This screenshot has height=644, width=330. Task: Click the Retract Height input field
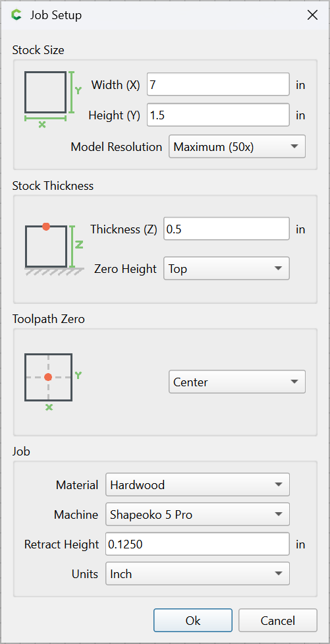(x=198, y=544)
